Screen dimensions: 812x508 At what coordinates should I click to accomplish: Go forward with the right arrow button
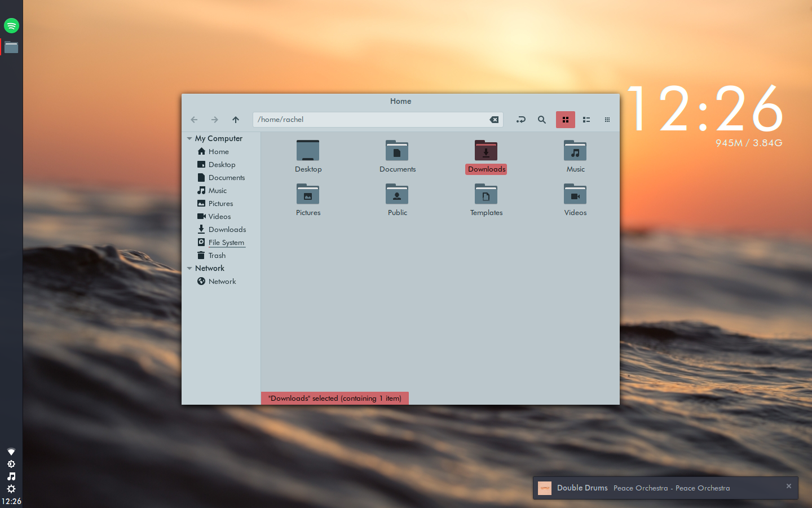coord(215,120)
